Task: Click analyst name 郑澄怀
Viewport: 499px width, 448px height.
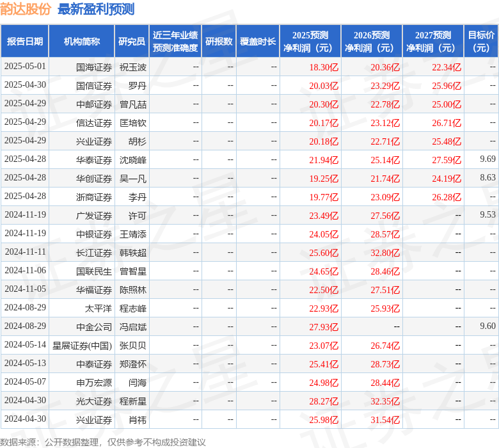Action: click(x=133, y=364)
